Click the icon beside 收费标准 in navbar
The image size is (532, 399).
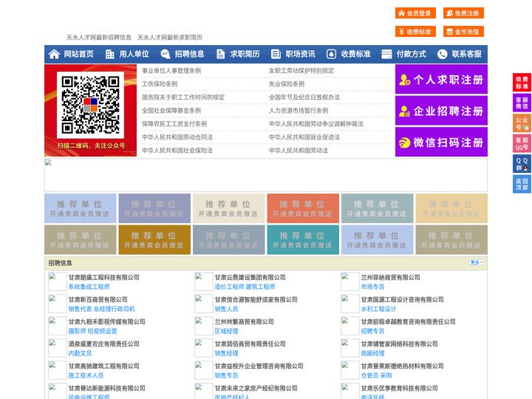[x=331, y=54]
